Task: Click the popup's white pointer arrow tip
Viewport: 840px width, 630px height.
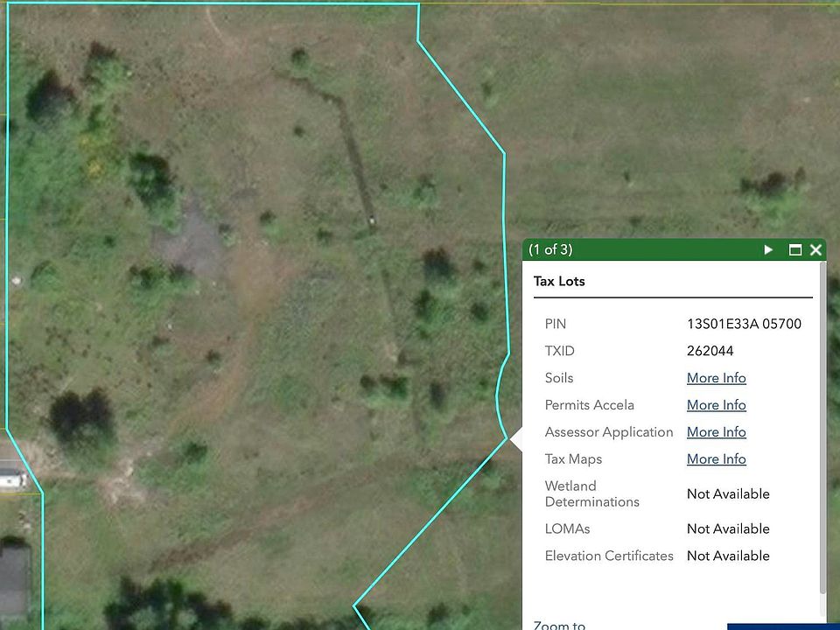Action: (x=513, y=439)
